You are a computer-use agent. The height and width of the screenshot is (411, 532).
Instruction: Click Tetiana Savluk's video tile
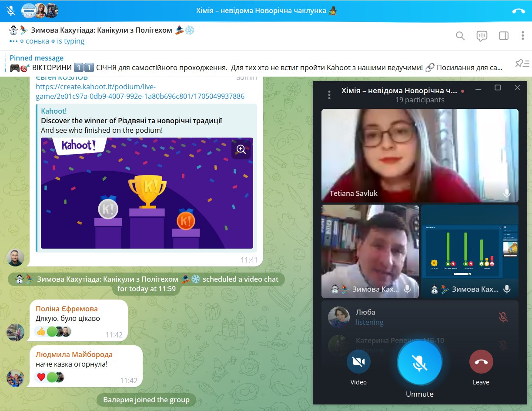[x=419, y=155]
